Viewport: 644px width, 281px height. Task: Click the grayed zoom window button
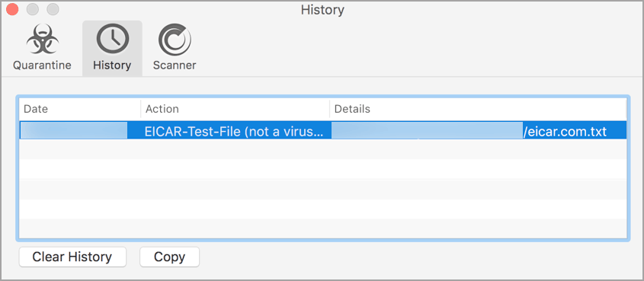(53, 9)
